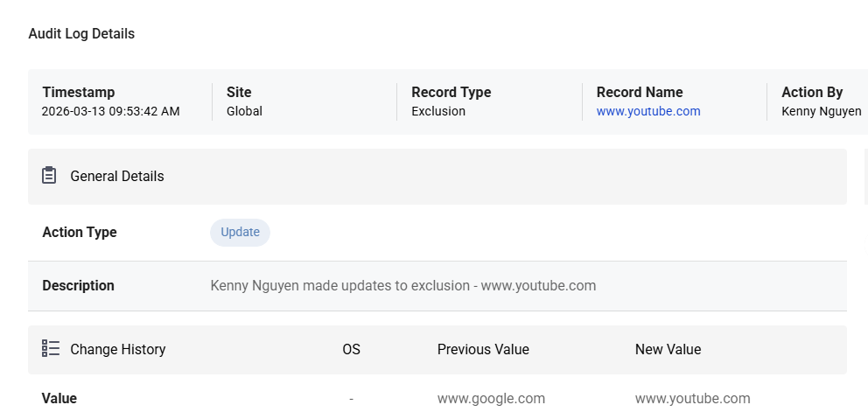Click the General Details section title
The width and height of the screenshot is (868, 419).
[116, 176]
